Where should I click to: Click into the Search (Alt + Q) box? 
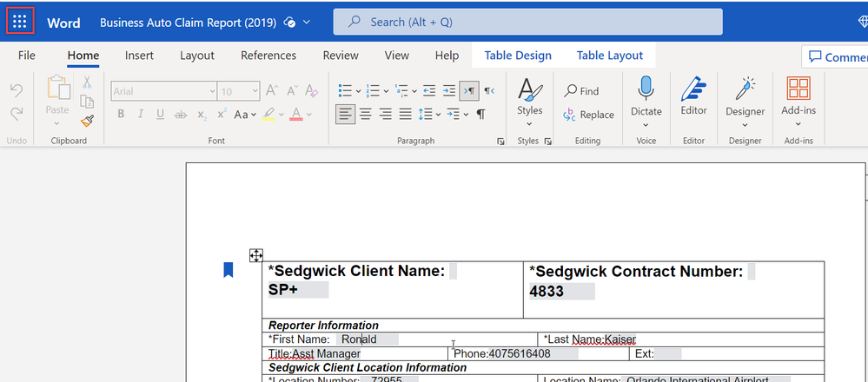tap(527, 22)
